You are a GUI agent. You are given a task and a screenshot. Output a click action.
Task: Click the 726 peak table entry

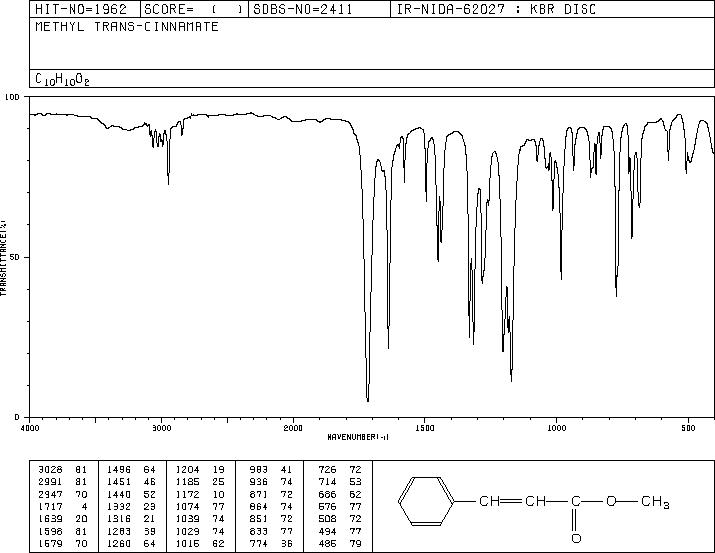click(x=340, y=470)
